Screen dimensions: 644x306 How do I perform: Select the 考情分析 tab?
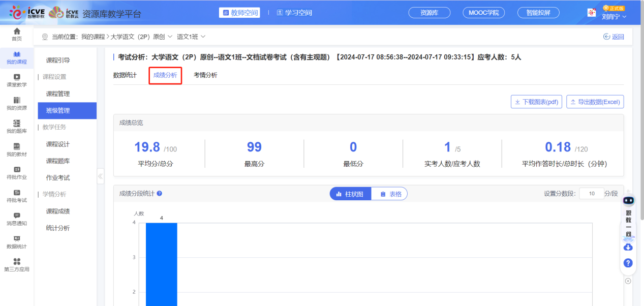205,75
